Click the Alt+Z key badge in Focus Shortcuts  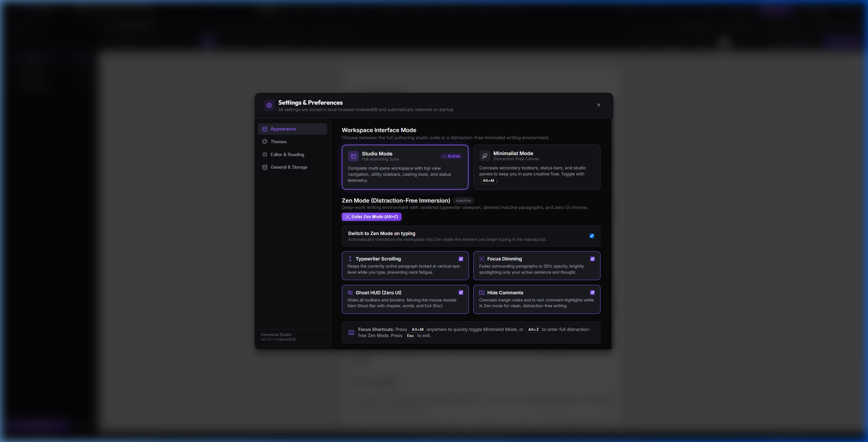[x=533, y=330]
